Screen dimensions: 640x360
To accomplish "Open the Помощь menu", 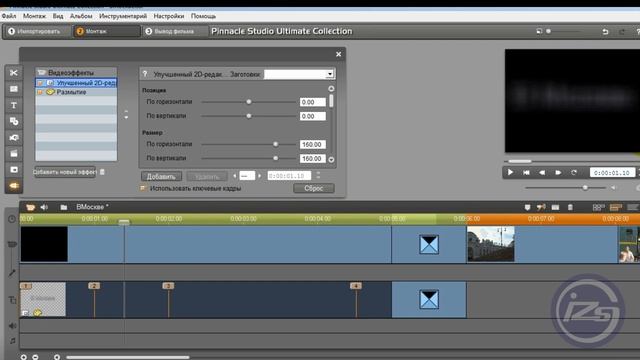I will (203, 16).
